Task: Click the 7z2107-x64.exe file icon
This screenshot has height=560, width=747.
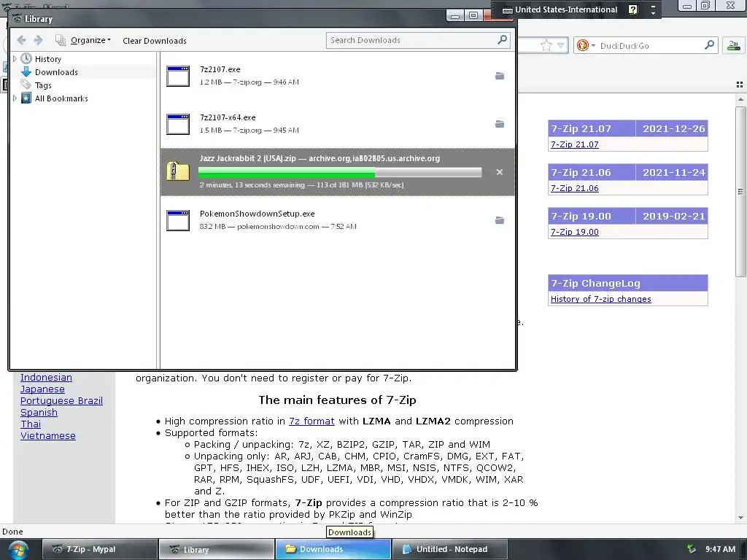Action: click(178, 124)
